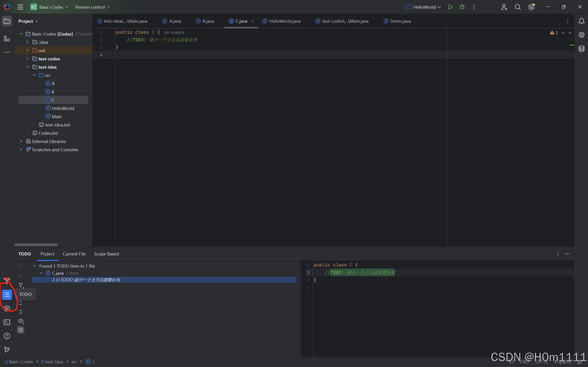This screenshot has height=367, width=588.
Task: Open the Problems tool window
Action: [7, 336]
